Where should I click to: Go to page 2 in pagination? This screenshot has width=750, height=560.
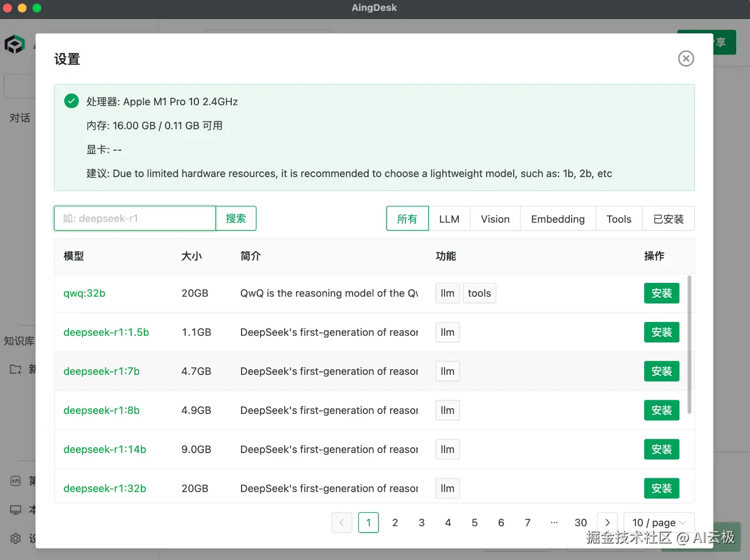click(x=395, y=523)
